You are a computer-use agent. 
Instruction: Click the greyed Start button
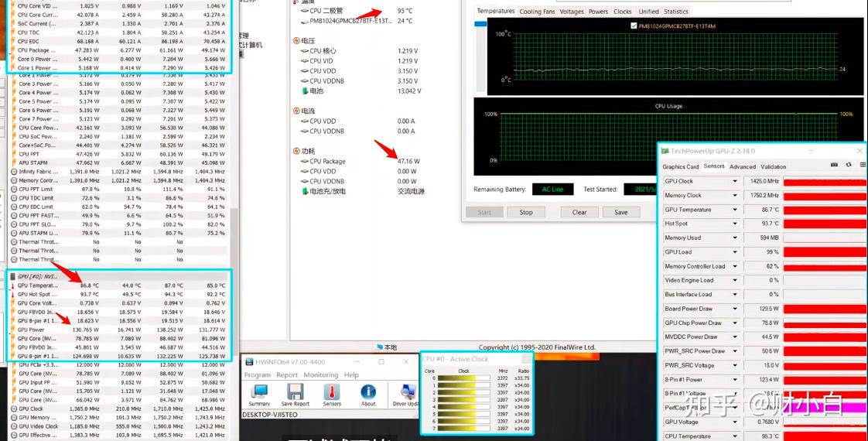point(484,212)
